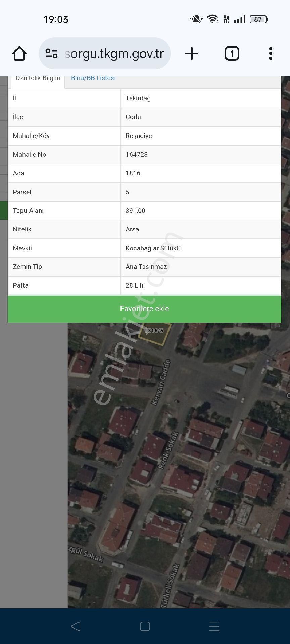Click the Türkeli Sokak map label
This screenshot has width=290, height=644.
(171, 586)
